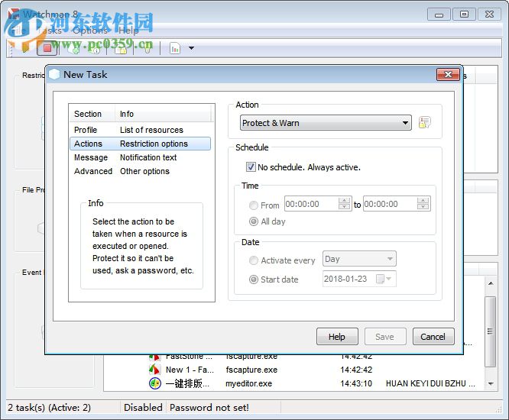Screen dimensions: 509x420
Task: Open the Tasks menu
Action: 50,31
